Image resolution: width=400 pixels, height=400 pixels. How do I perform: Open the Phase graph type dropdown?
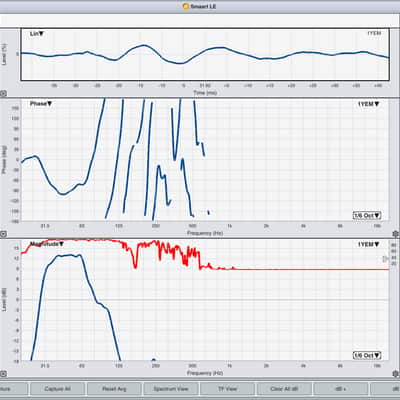[41, 104]
